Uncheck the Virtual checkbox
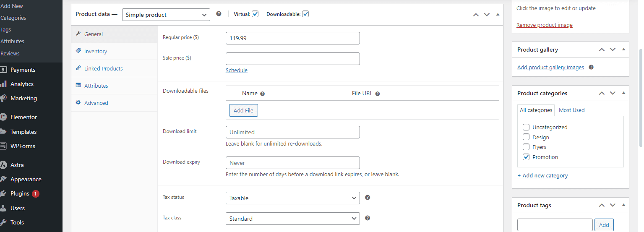644x232 pixels. [255, 14]
